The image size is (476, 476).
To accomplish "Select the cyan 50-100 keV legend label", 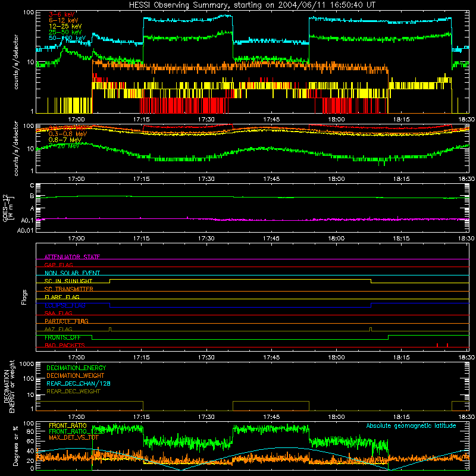I will (x=67, y=38).
